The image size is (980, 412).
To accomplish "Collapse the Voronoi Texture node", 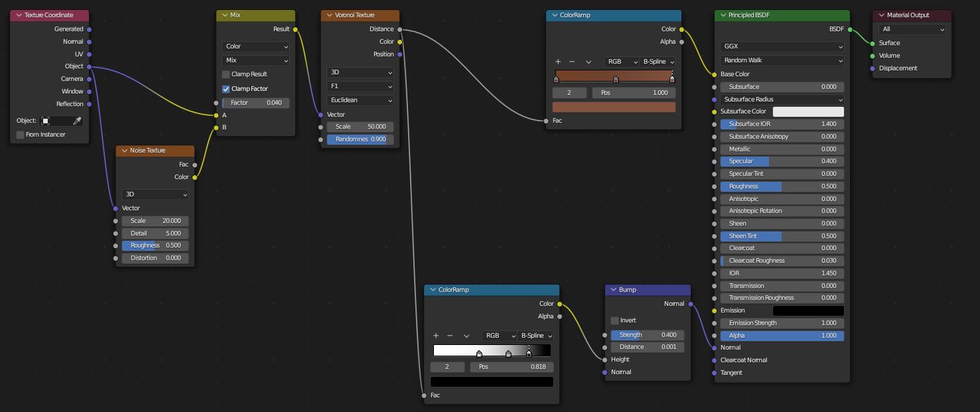I will (329, 15).
